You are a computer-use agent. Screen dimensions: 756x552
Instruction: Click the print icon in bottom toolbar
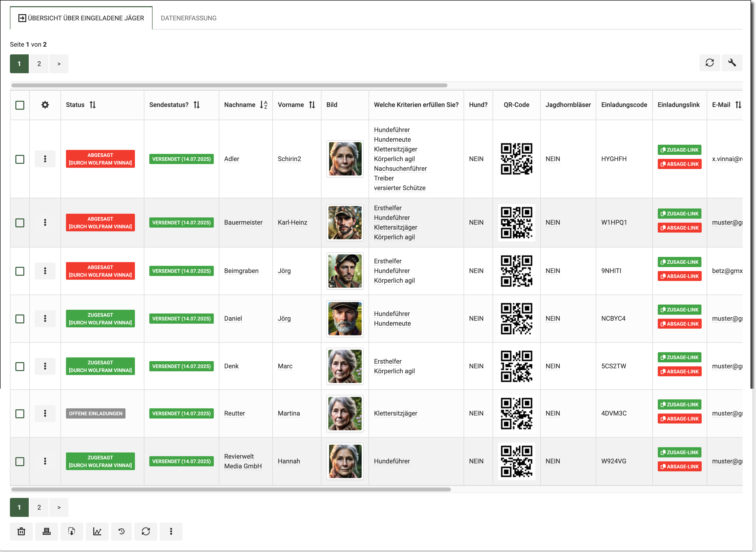tap(46, 531)
